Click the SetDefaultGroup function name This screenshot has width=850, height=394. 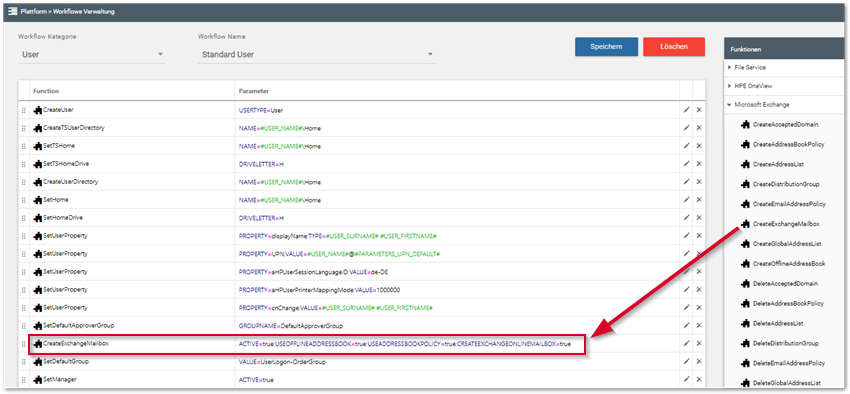click(66, 361)
